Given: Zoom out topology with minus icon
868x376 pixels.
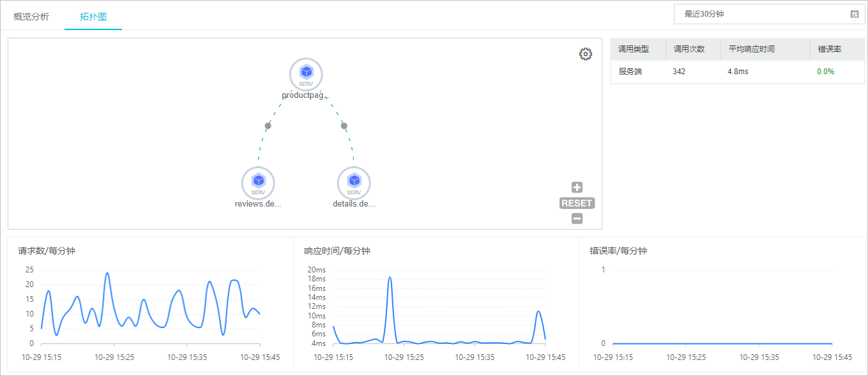Looking at the screenshot, I should [x=577, y=219].
